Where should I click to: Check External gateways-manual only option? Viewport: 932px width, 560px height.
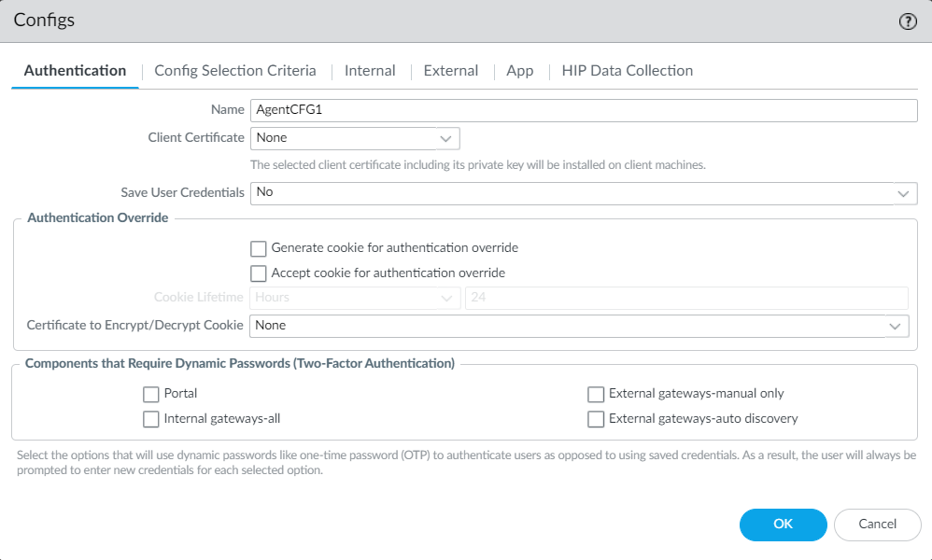pyautogui.click(x=596, y=394)
